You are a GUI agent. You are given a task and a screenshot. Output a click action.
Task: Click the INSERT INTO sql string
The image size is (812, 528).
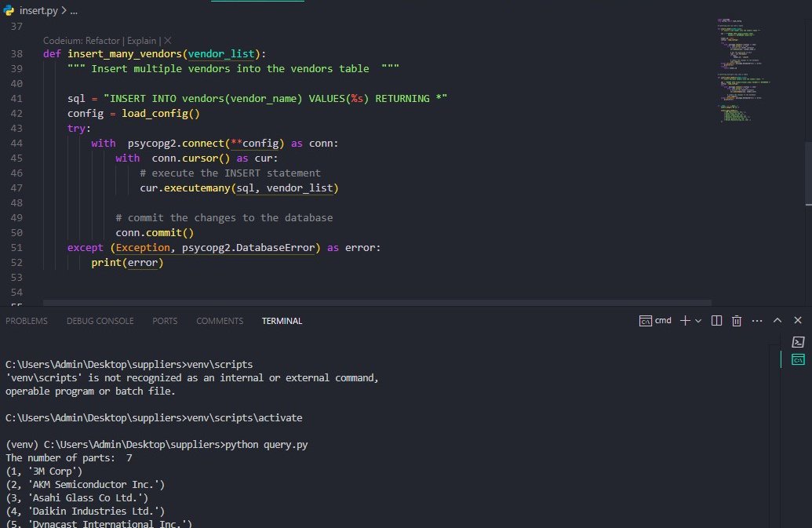pos(275,98)
